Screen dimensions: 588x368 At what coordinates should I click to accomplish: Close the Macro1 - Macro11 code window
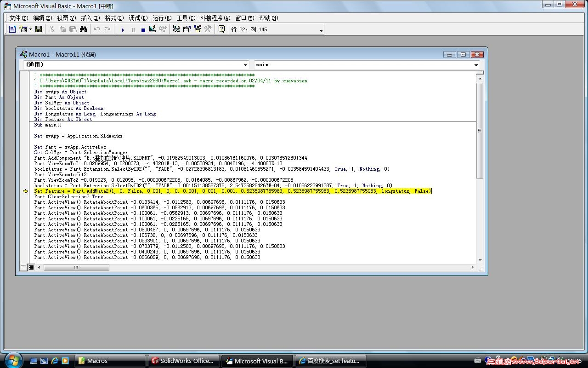477,54
